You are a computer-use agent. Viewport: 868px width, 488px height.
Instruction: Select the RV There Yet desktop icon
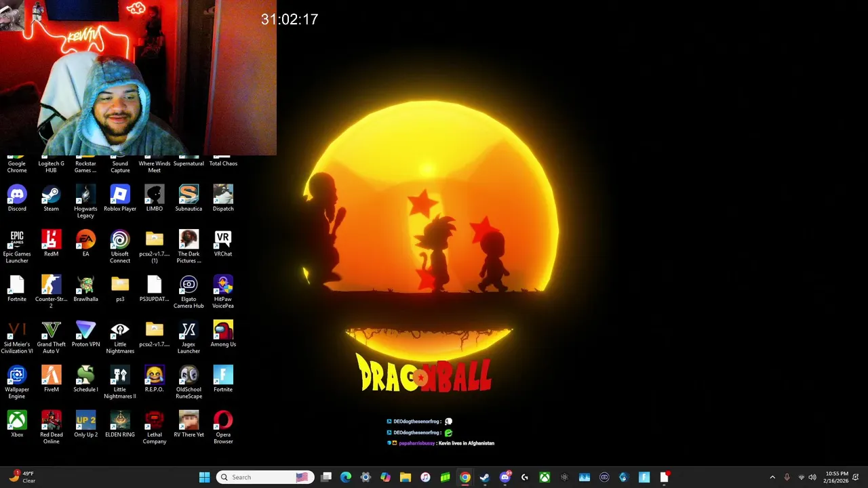(x=189, y=425)
